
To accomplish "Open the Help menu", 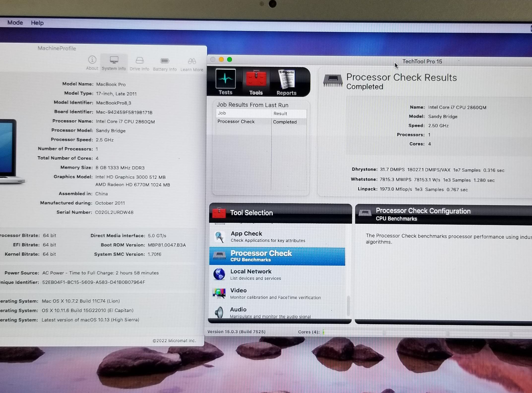I will 37,23.
